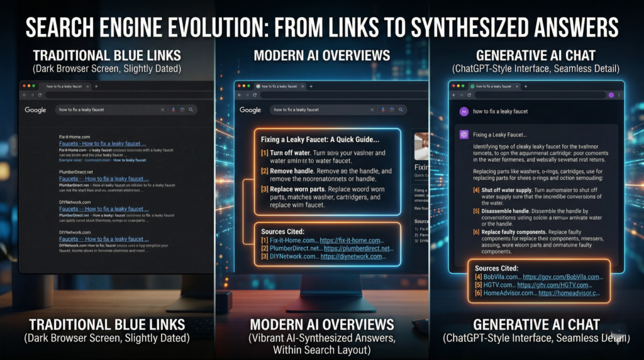Click the "Fix-it-Home.com" site name above the first result
644x360 pixels.
pos(74,137)
